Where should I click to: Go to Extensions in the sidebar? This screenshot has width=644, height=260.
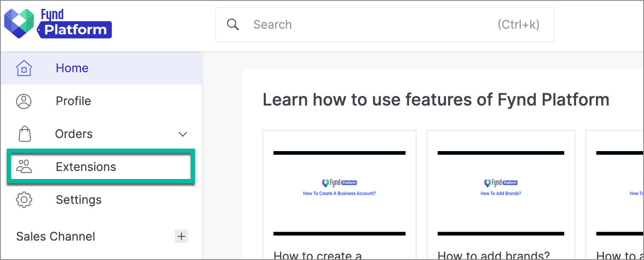point(100,167)
